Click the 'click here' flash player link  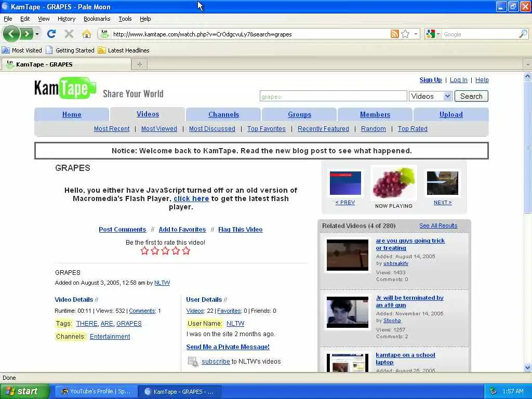(191, 198)
